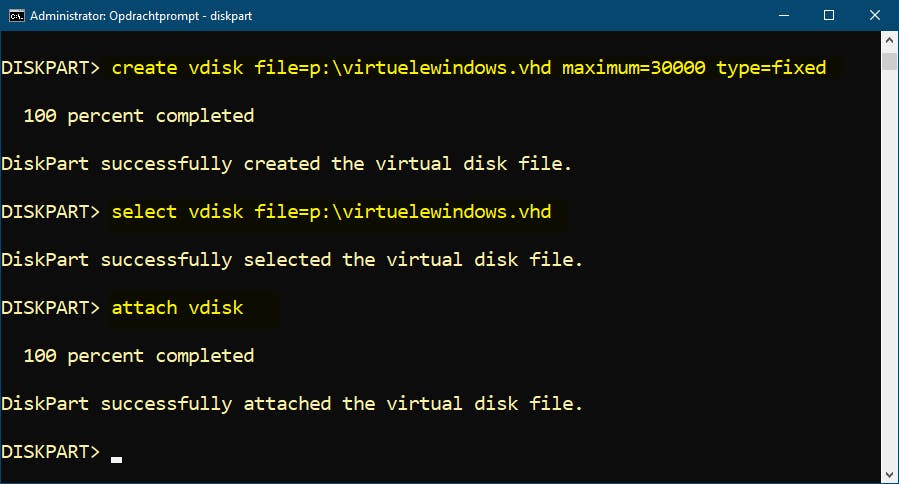Image resolution: width=899 pixels, height=484 pixels.
Task: Click the vertical scrollbar thumb
Action: (890, 60)
